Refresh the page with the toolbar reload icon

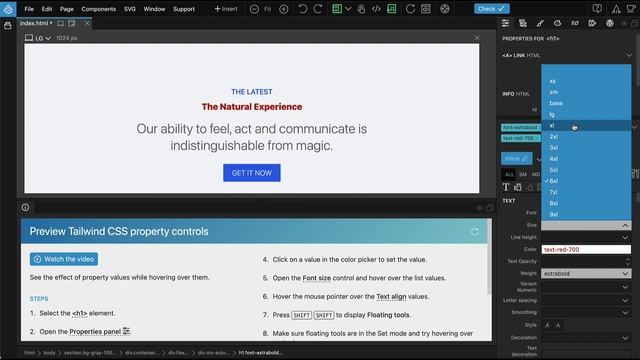click(410, 9)
